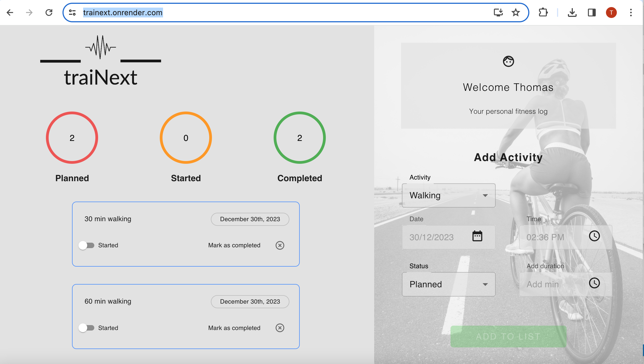
Task: Open site information icon in address bar
Action: coord(72,13)
